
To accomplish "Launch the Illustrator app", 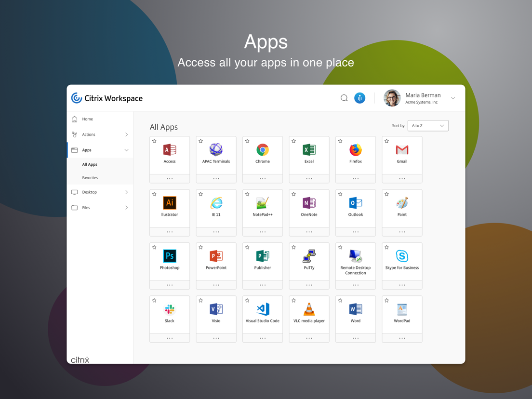I will coord(170,203).
